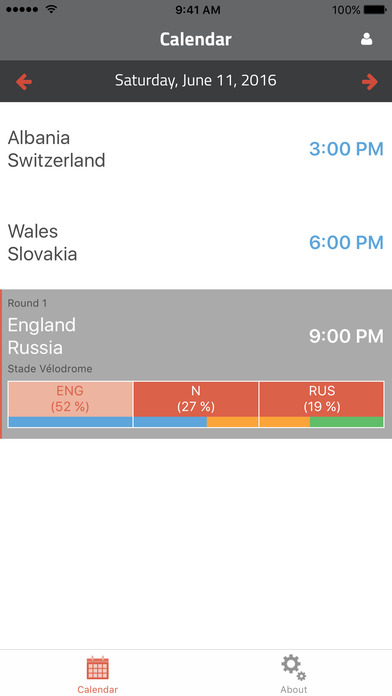Viewport: 392px width, 696px height.
Task: Tap the Wi-Fi signal icon
Action: pyautogui.click(x=51, y=9)
